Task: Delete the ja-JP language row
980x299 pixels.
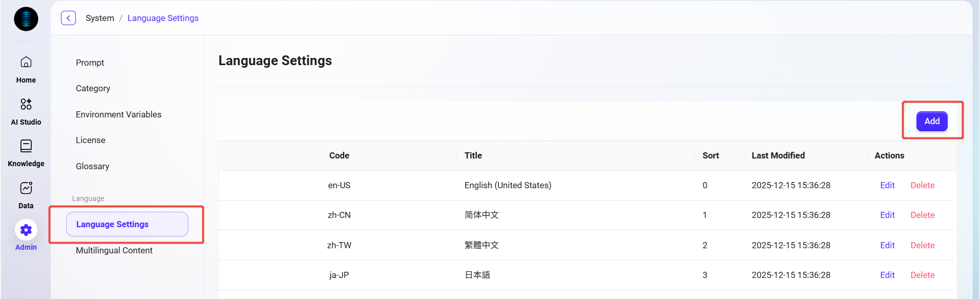Action: click(922, 275)
